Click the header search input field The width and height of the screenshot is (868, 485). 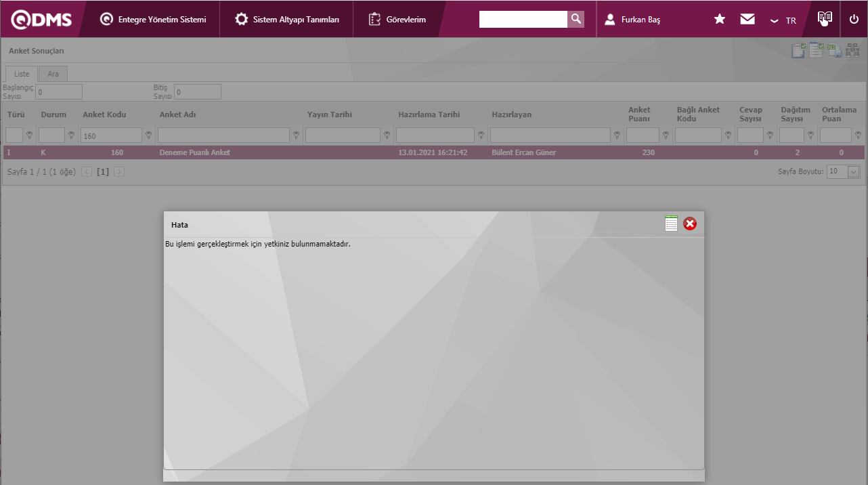point(523,19)
